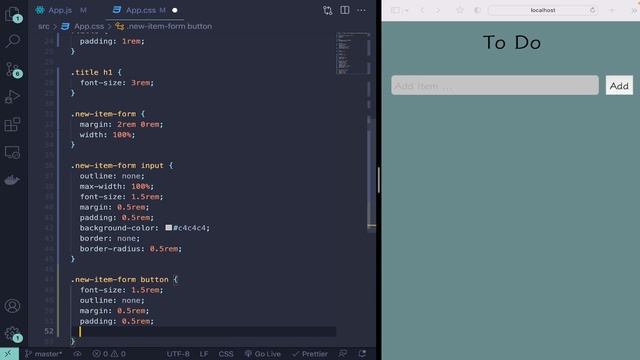
Task: Open the Run and Debug view
Action: pyautogui.click(x=12, y=97)
